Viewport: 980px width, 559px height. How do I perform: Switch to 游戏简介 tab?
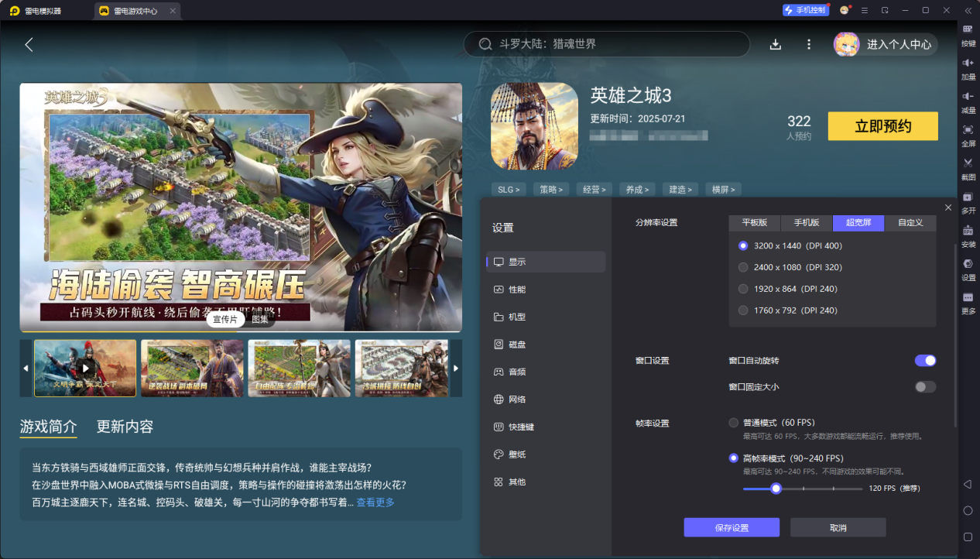[x=48, y=427]
